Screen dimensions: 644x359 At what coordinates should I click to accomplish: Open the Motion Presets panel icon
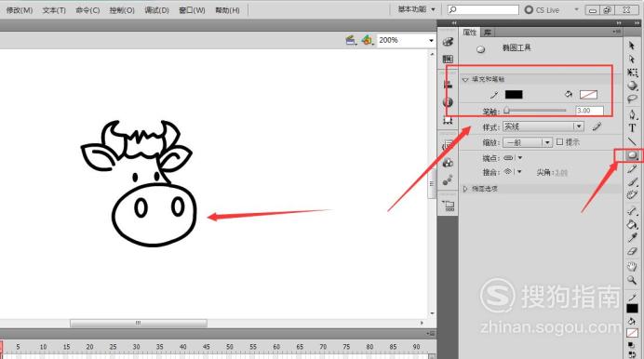pyautogui.click(x=448, y=180)
